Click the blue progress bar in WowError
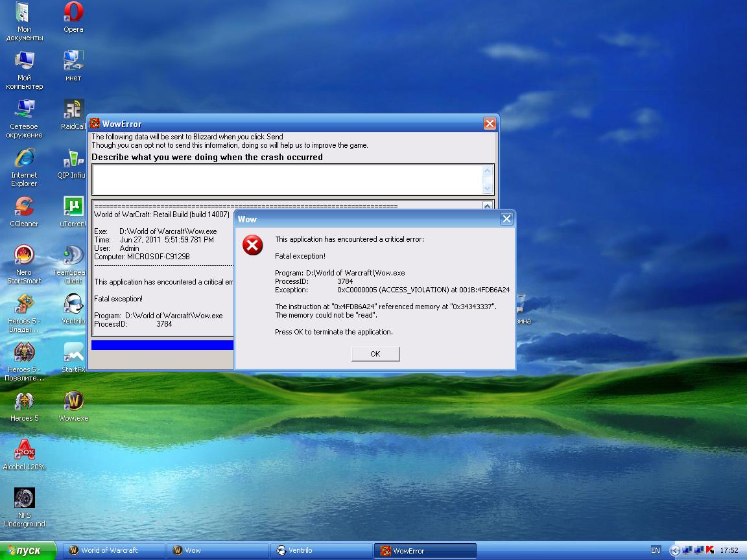Image resolution: width=747 pixels, height=560 pixels. [x=163, y=345]
